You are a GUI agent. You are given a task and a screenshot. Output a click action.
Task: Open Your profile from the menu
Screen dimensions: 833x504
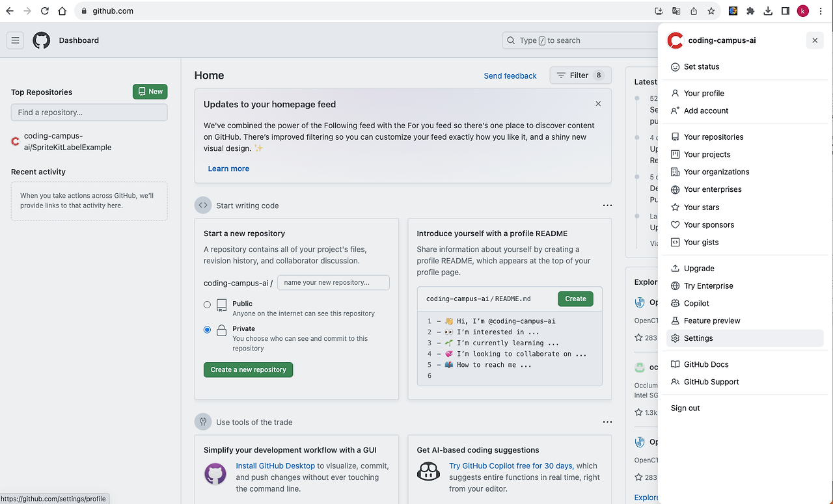click(x=745, y=94)
